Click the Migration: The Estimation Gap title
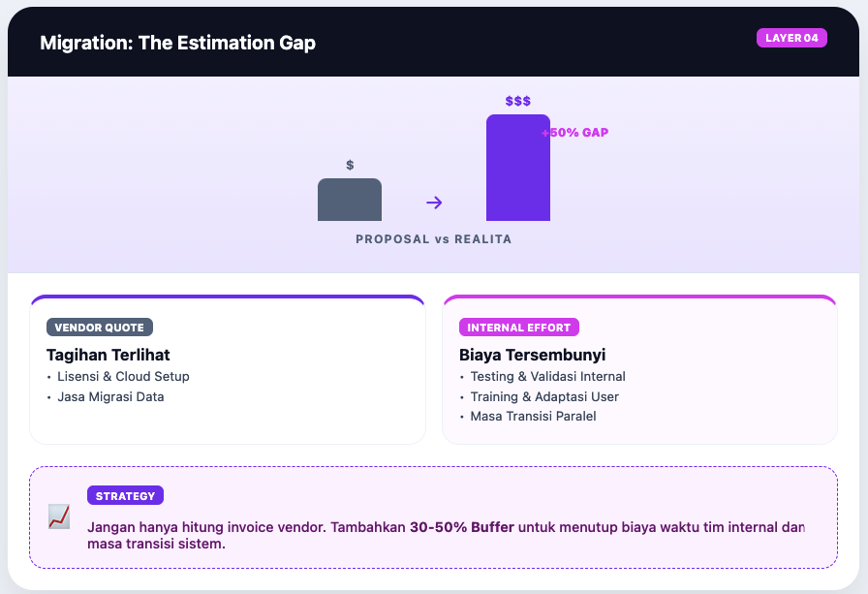The height and width of the screenshot is (594, 868). click(x=177, y=43)
